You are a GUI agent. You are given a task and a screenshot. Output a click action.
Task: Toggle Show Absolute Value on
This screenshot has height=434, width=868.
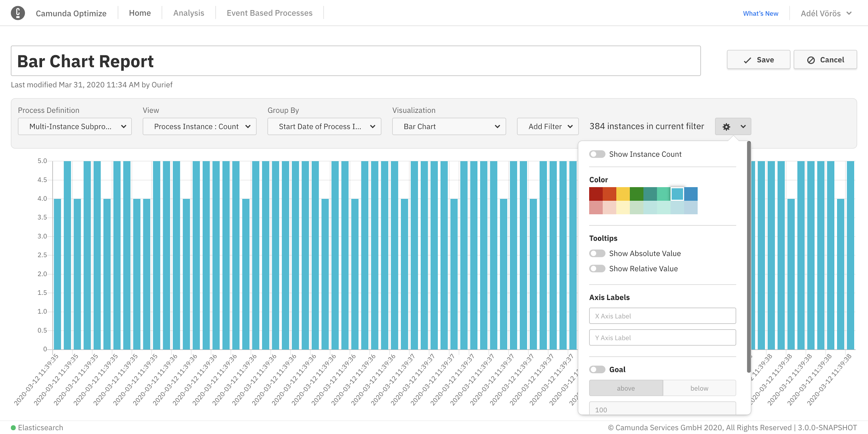(597, 253)
